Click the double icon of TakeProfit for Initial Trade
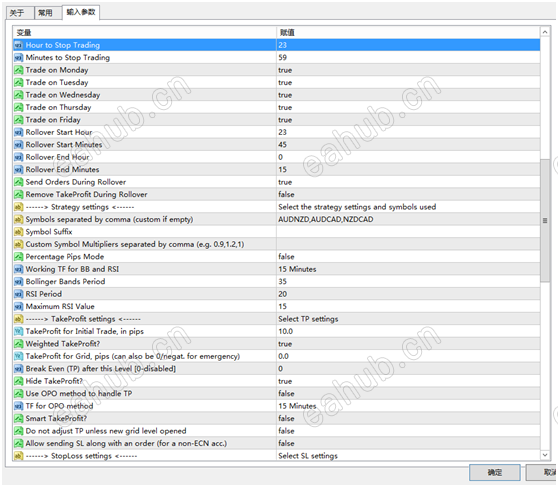 (x=19, y=331)
